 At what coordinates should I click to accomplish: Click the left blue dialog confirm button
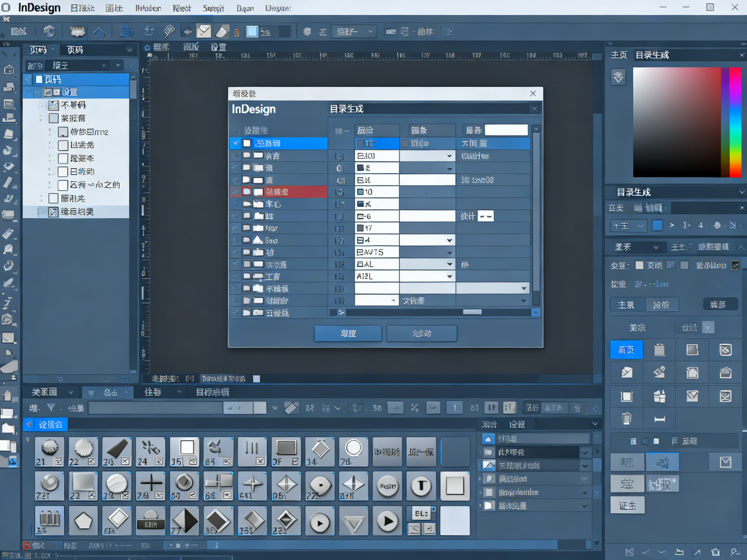pos(348,334)
